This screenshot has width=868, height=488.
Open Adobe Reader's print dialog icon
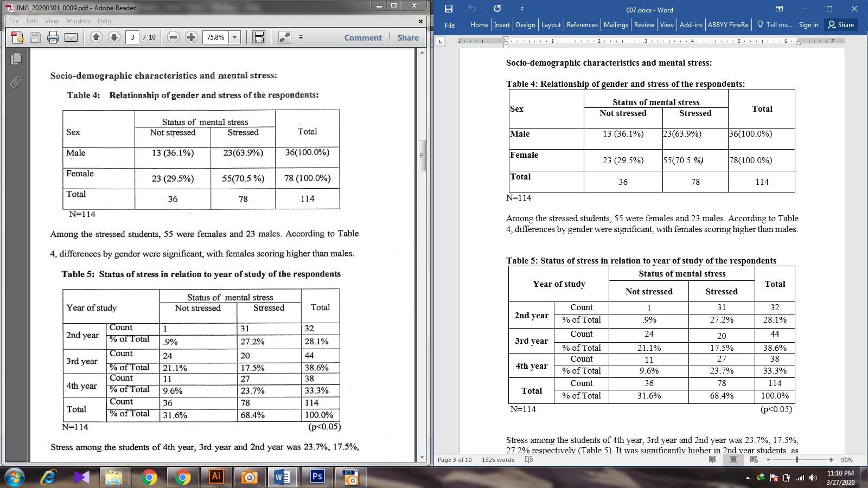click(x=52, y=37)
